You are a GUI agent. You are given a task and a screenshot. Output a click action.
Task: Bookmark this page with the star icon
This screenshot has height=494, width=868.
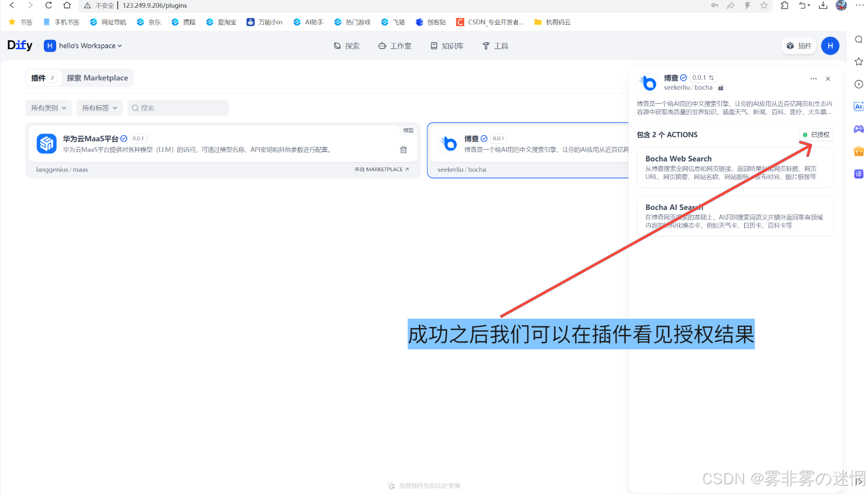pos(764,5)
